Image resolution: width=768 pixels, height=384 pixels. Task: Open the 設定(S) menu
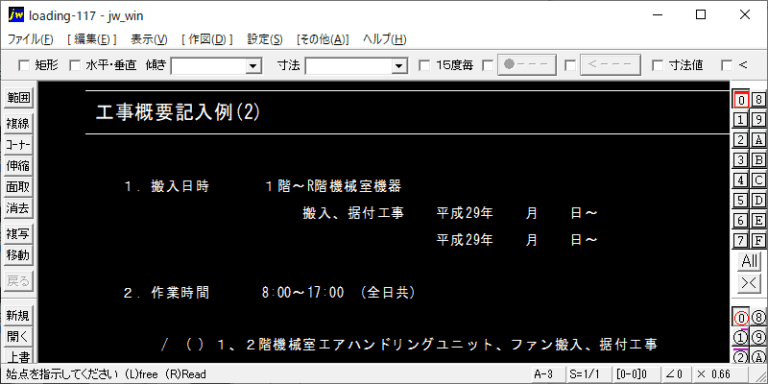pyautogui.click(x=264, y=40)
